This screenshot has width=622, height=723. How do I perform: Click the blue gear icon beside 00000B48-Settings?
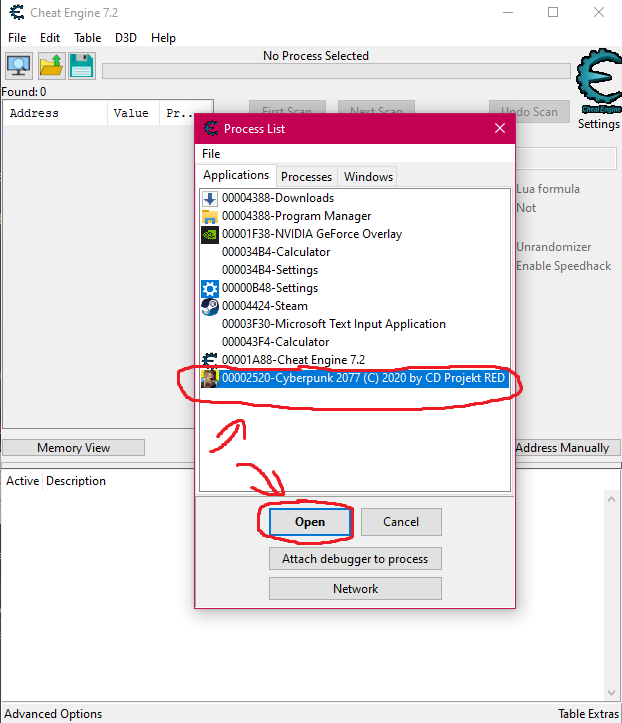click(x=210, y=289)
